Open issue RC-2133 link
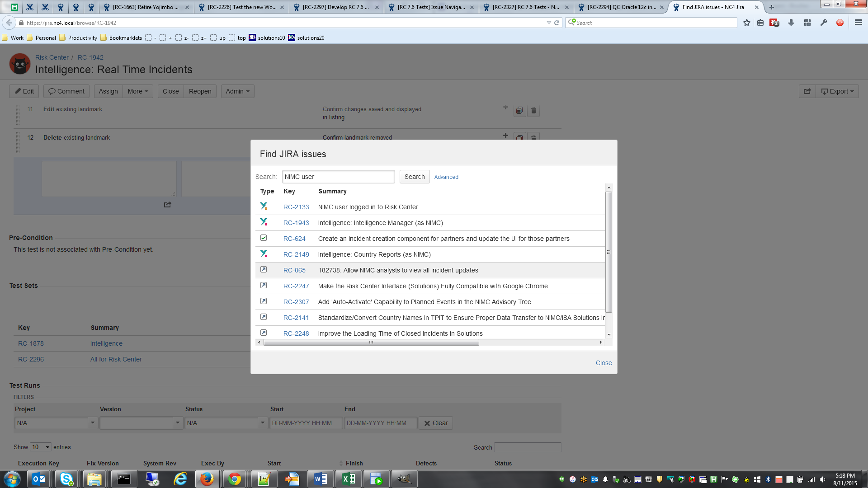This screenshot has width=868, height=488. [x=296, y=207]
